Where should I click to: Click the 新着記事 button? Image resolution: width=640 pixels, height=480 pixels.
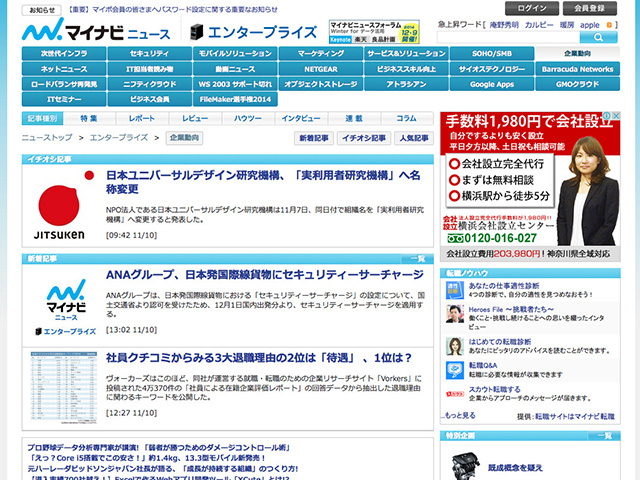314,138
